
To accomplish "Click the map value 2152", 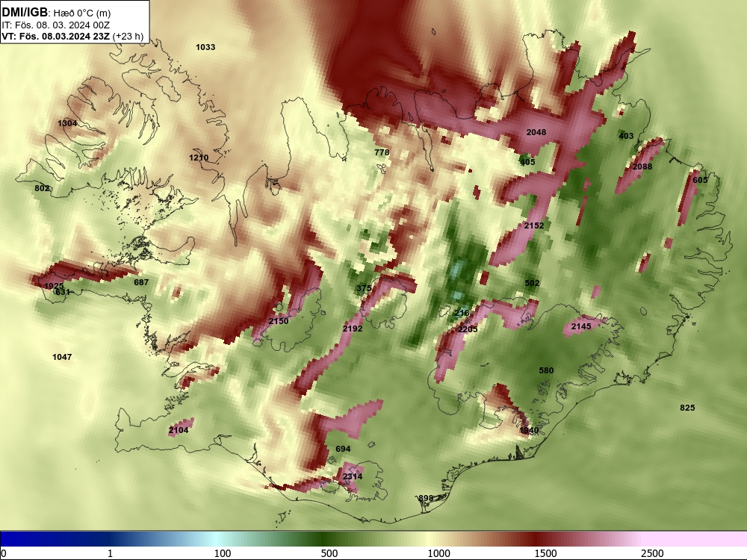I will point(534,225).
